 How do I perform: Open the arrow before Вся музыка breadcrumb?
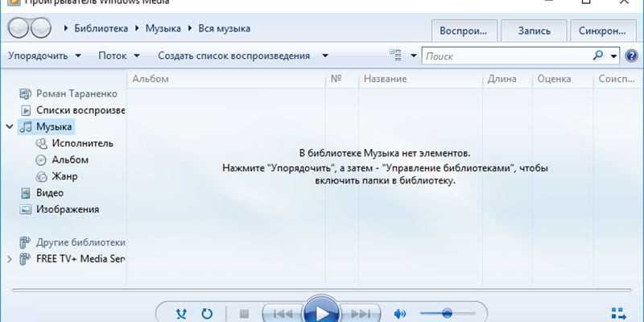tap(190, 28)
